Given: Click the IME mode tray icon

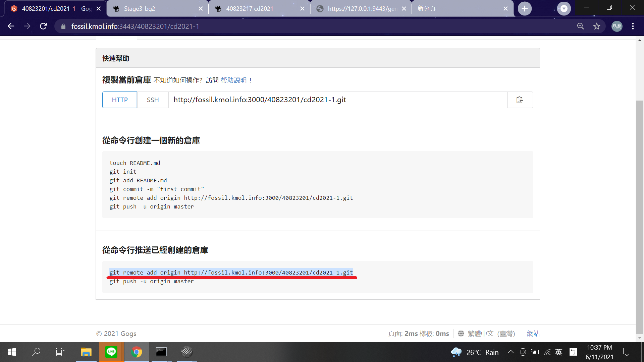Looking at the screenshot, I should coord(573,352).
